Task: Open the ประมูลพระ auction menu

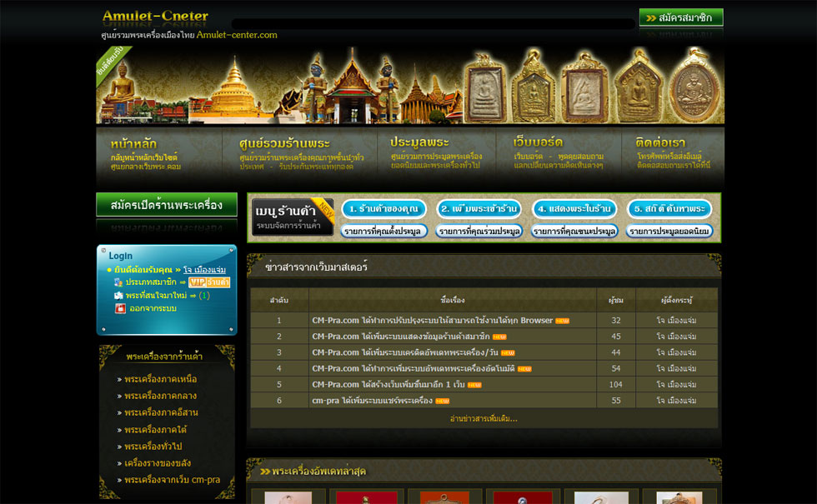Action: 419,142
